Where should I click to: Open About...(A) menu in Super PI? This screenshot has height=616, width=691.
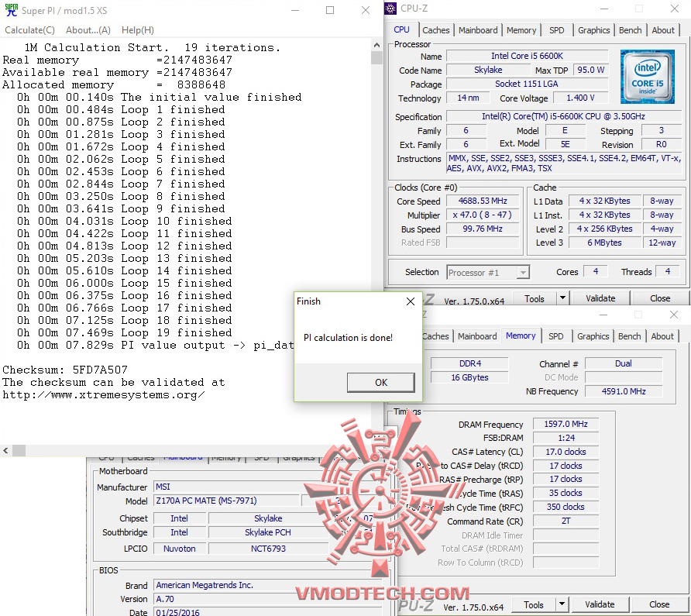click(x=88, y=30)
